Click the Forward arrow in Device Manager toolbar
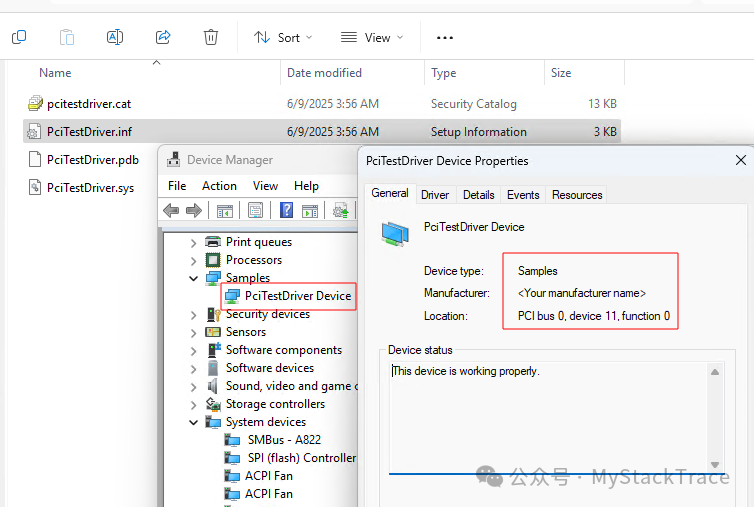 pos(194,211)
